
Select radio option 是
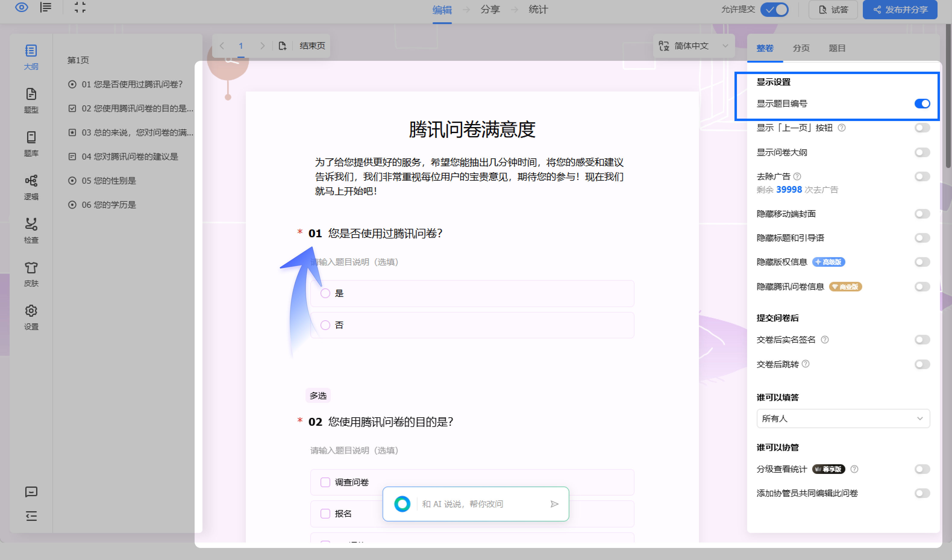(325, 294)
